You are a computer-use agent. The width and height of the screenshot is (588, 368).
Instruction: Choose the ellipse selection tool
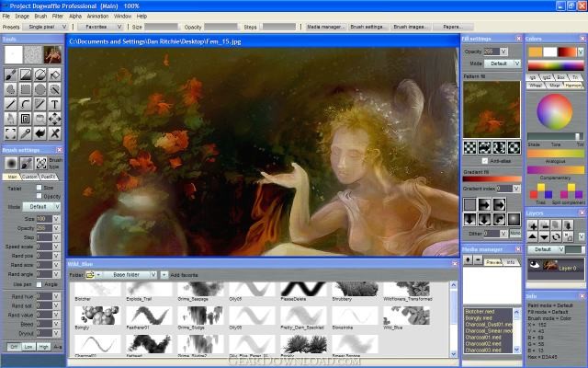click(x=40, y=89)
